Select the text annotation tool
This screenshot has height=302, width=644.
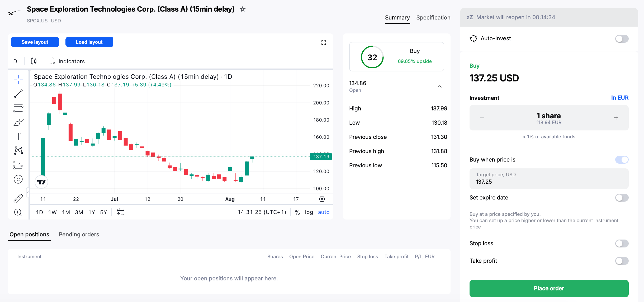point(18,137)
